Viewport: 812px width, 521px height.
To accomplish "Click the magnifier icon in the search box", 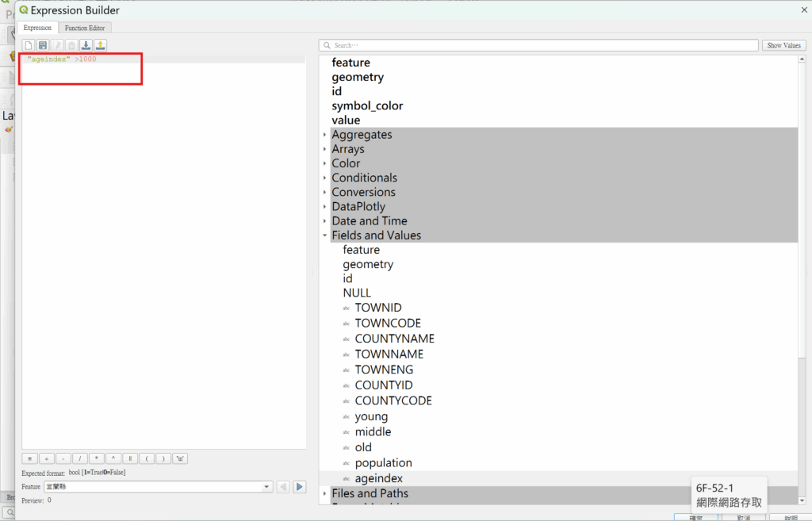I will coord(327,45).
